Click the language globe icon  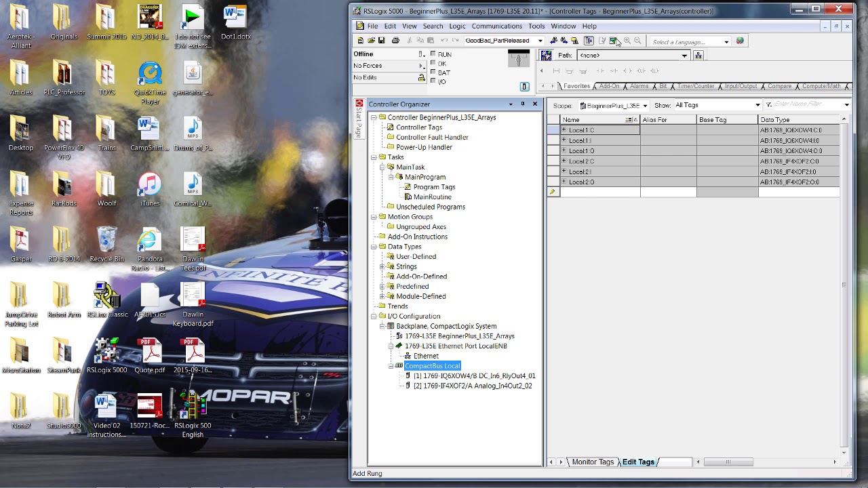click(x=740, y=41)
